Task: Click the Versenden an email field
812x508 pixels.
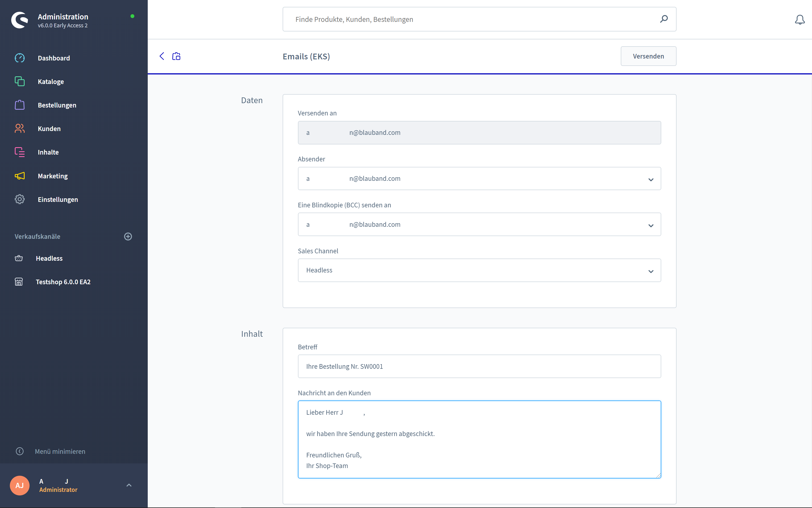Action: (x=479, y=132)
